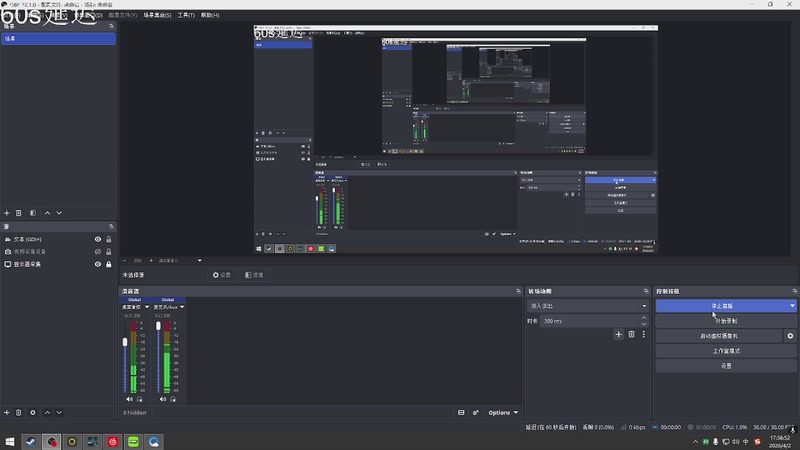The height and width of the screenshot is (450, 800).
Task: Open the Tools menu
Action: [186, 15]
